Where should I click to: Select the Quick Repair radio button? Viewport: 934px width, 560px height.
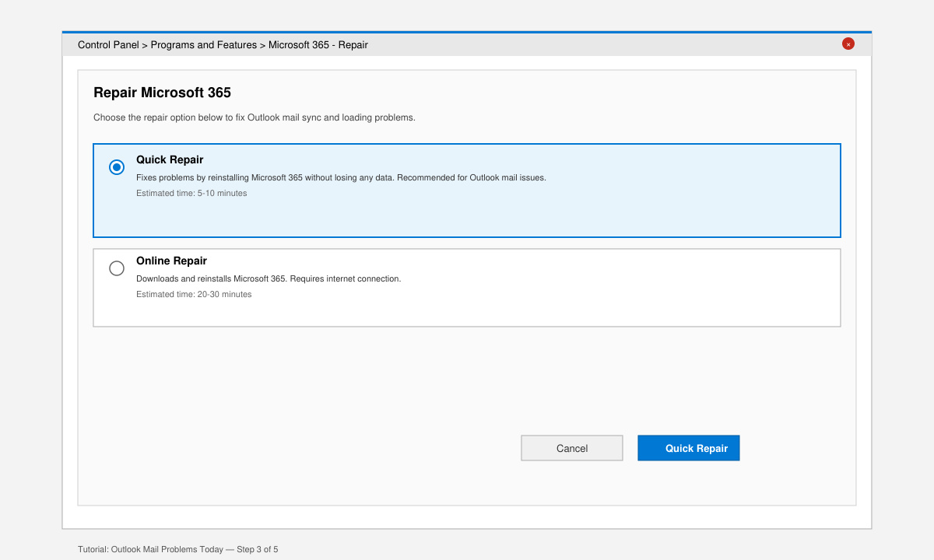coord(117,167)
